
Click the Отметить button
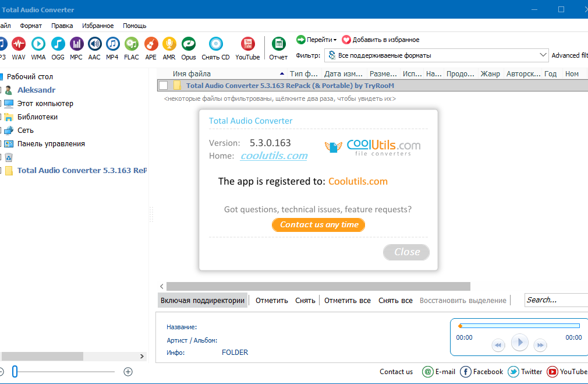272,300
